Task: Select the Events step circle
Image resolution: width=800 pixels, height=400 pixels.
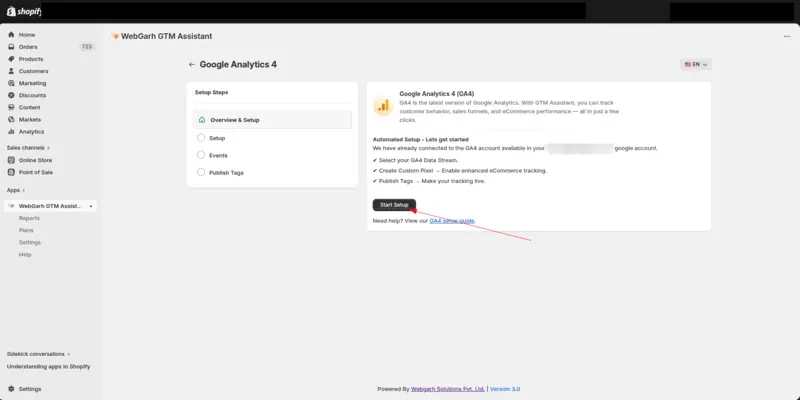Action: pos(201,155)
